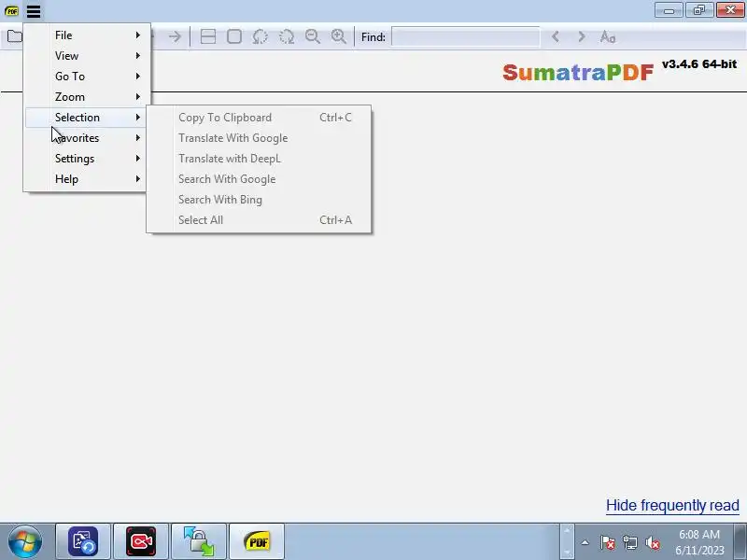Screen dimensions: 747x560
Task: Expand the File submenu arrow
Action: pyautogui.click(x=137, y=35)
